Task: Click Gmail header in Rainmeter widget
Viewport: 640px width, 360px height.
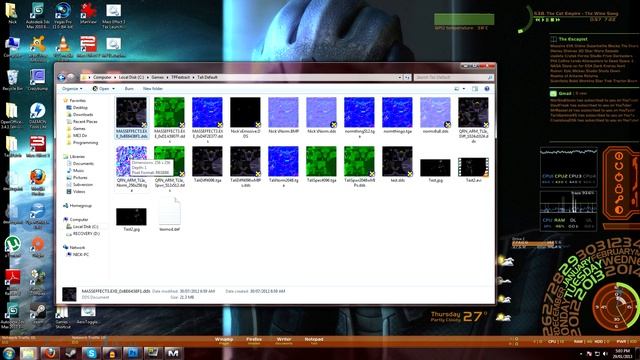Action: (x=565, y=93)
